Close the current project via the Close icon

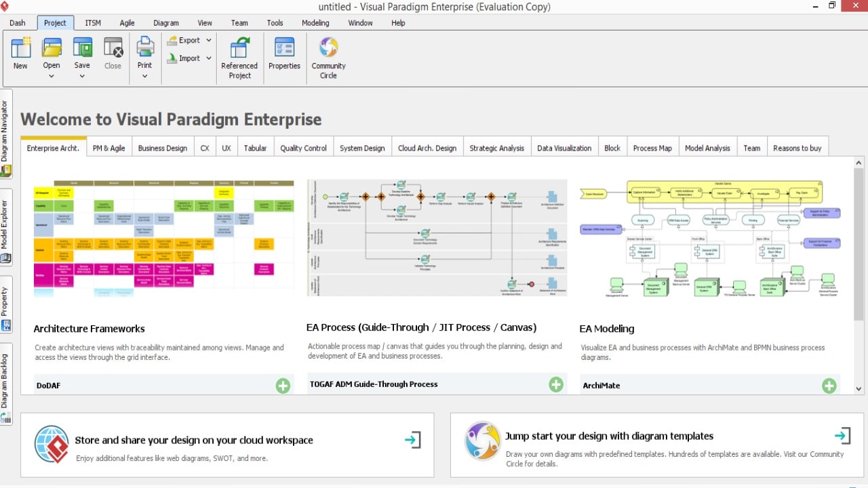point(113,51)
